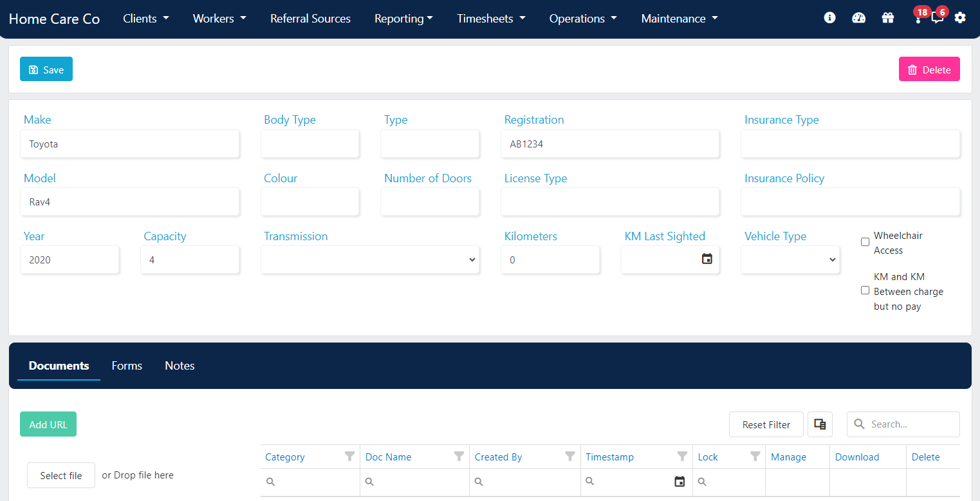
Task: Click the Created By column filter funnel
Action: (569, 457)
